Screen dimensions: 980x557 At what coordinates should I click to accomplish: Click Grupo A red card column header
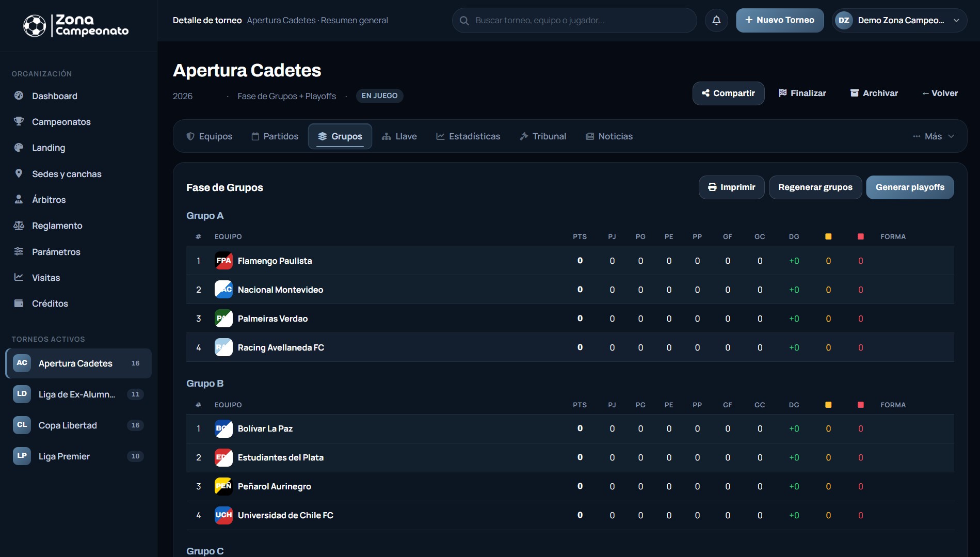[860, 236]
